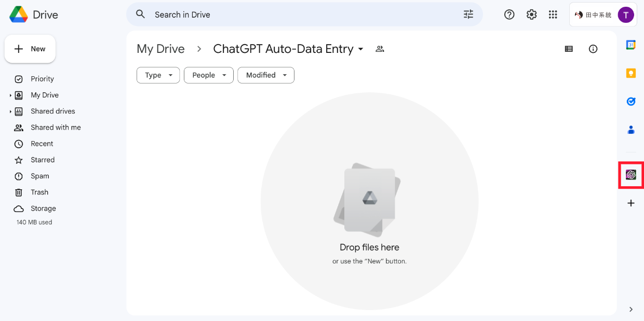Viewport: 644px width, 321px height.
Task: Toggle the view details info panel
Action: 593,49
